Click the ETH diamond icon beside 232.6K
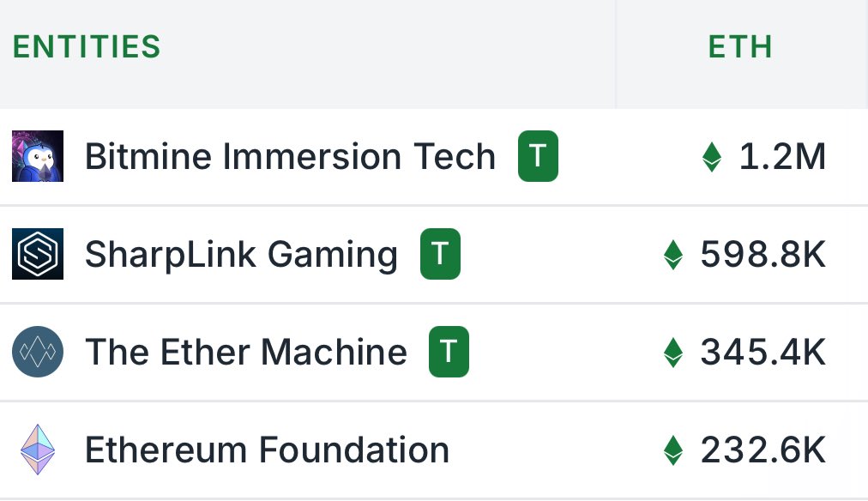This screenshot has width=868, height=501. pos(673,450)
